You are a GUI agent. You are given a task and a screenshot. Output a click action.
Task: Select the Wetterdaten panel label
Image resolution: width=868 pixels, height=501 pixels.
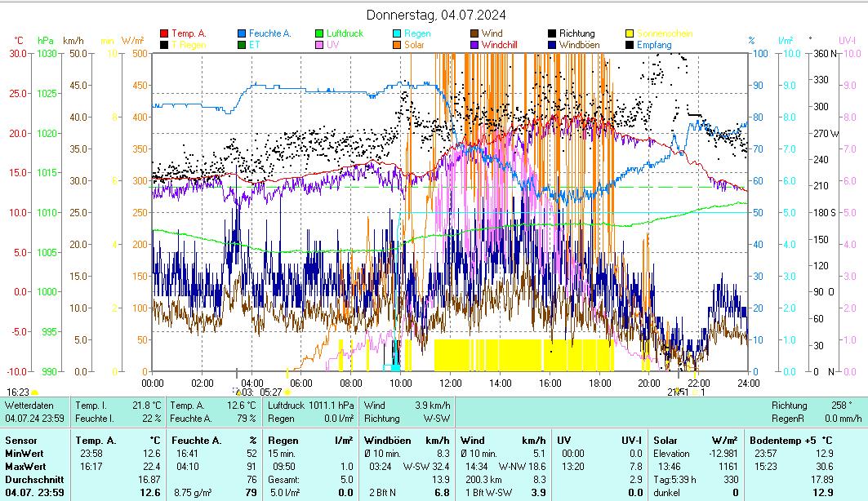(29, 406)
